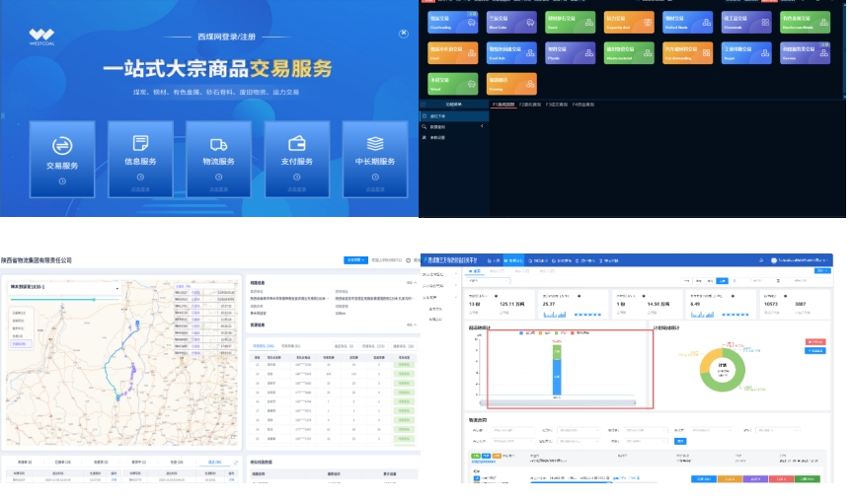Screen dimensions: 851x504
Task: Expand the route selector dropdown above map
Action: tap(117, 288)
